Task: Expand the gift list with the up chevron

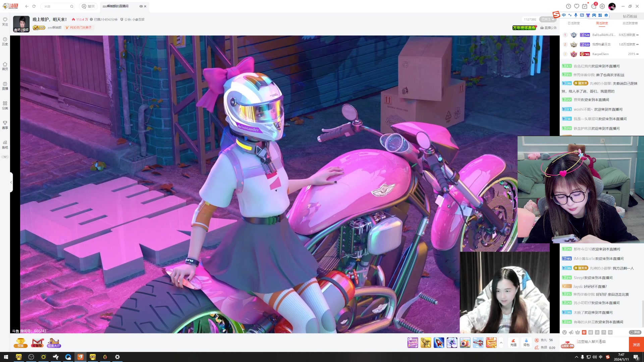Action: 501,343
